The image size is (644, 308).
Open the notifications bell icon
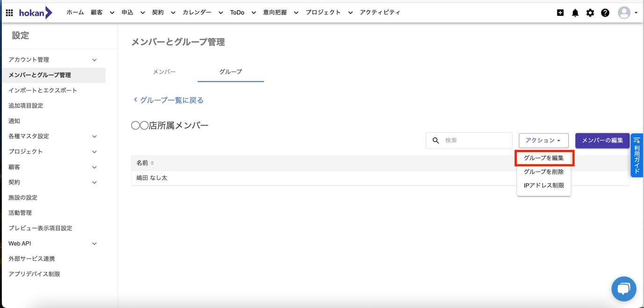tap(575, 13)
